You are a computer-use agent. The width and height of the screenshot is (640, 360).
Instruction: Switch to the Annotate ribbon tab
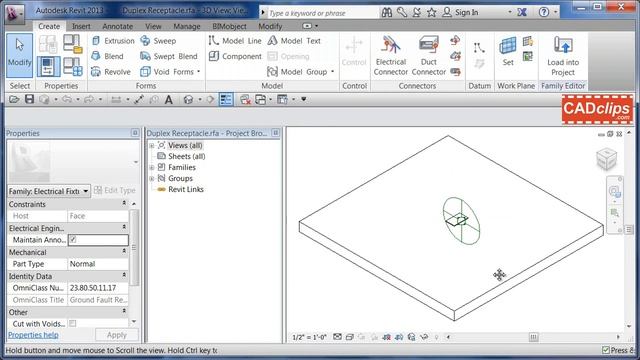pos(117,27)
